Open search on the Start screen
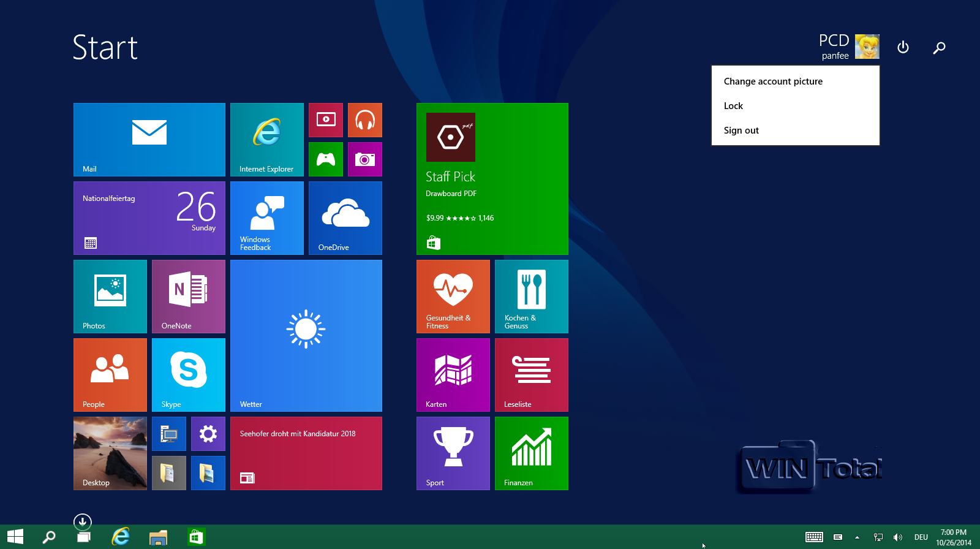 point(939,48)
